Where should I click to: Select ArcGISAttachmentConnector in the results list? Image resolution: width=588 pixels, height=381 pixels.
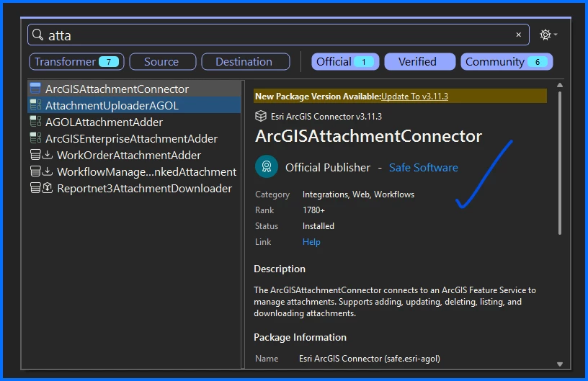coord(134,89)
